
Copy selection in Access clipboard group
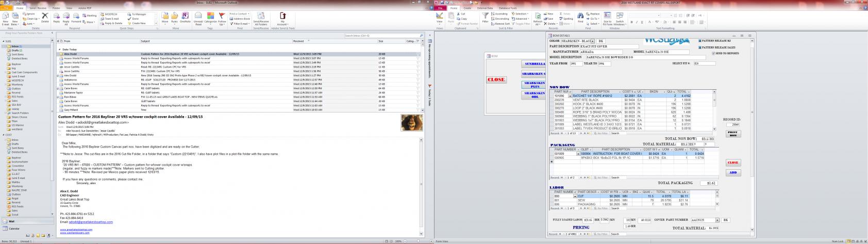(x=461, y=19)
